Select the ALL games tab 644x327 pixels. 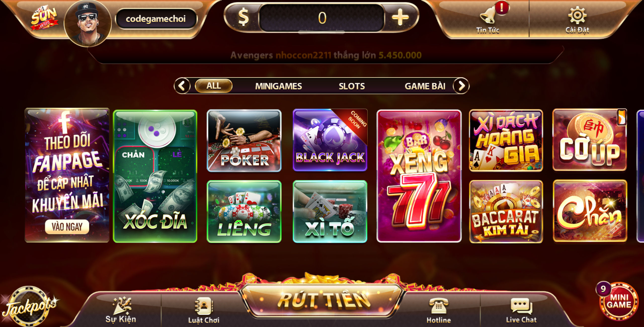tap(214, 86)
